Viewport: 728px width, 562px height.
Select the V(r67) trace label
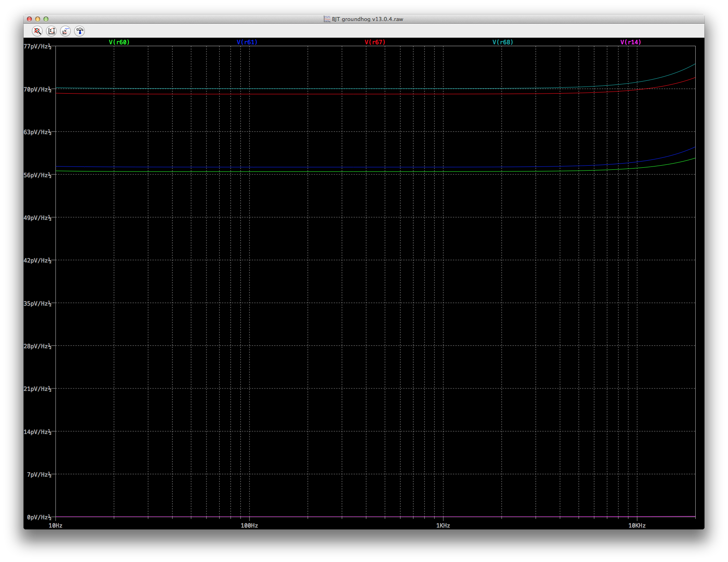tap(375, 42)
